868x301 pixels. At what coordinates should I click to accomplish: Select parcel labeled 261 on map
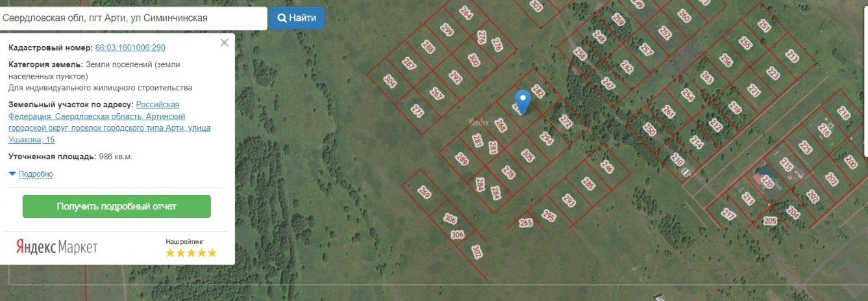tap(668, 111)
